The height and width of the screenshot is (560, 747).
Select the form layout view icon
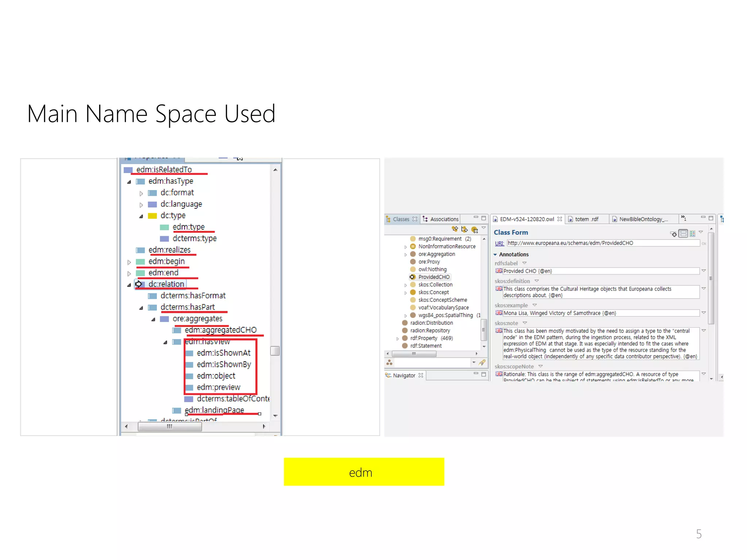tap(683, 234)
